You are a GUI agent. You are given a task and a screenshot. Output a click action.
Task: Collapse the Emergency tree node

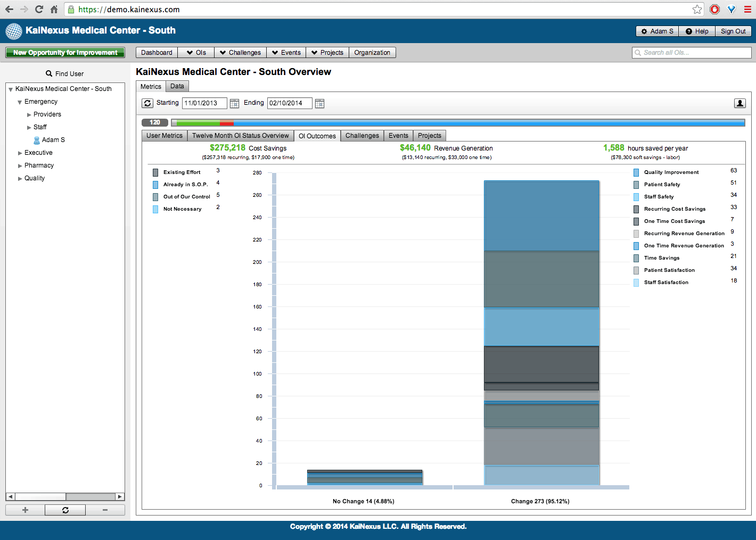(20, 102)
